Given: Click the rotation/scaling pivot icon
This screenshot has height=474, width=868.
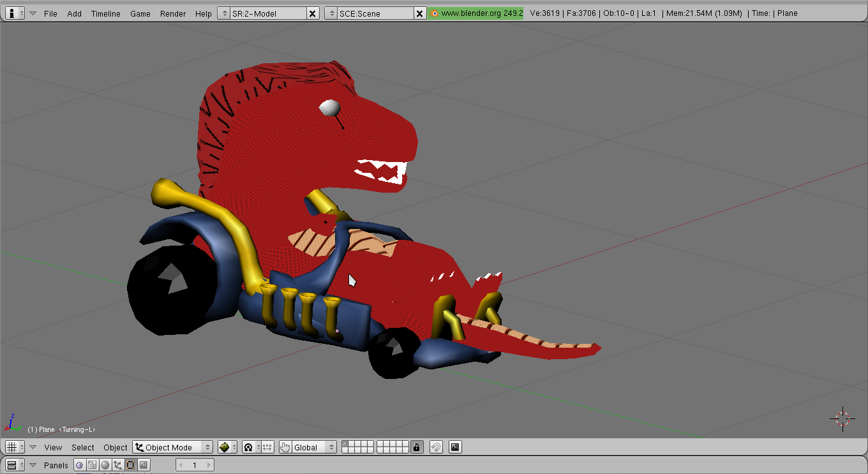Looking at the screenshot, I should coord(249,447).
